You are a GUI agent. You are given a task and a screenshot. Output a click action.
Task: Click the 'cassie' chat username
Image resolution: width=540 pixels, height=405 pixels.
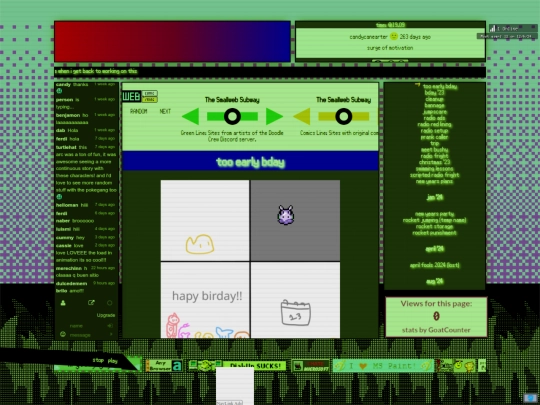coord(64,246)
